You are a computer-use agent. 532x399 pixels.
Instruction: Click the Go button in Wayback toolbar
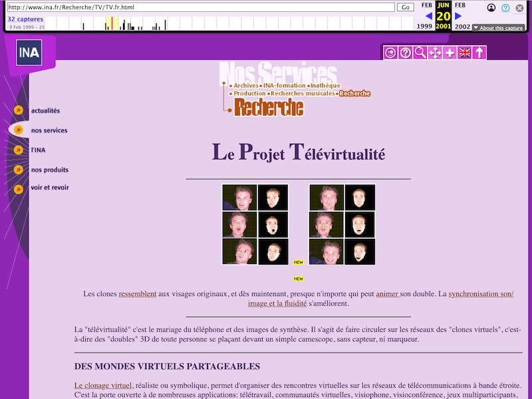coord(406,7)
